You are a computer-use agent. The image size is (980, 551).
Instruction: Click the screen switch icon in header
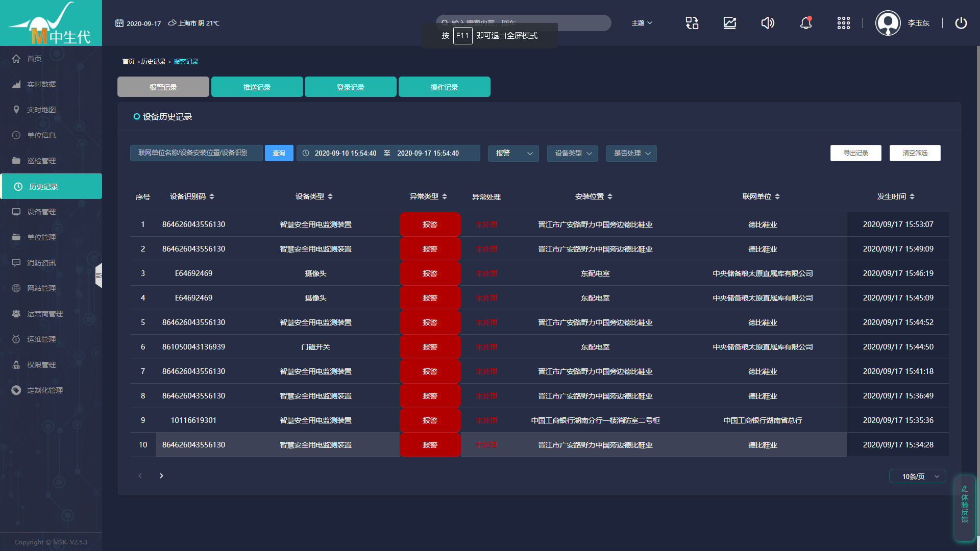pos(692,23)
